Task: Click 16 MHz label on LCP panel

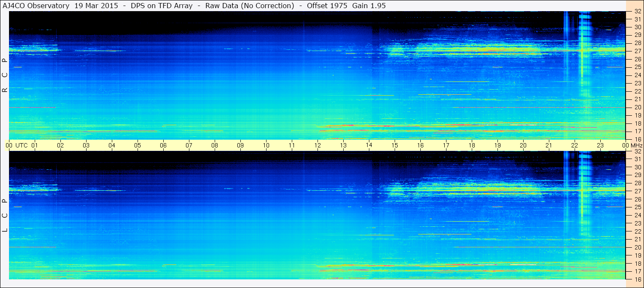Action: click(x=637, y=279)
